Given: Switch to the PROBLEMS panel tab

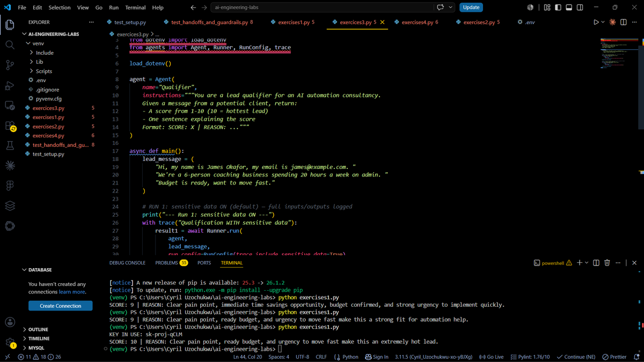Looking at the screenshot, I should 171,263.
